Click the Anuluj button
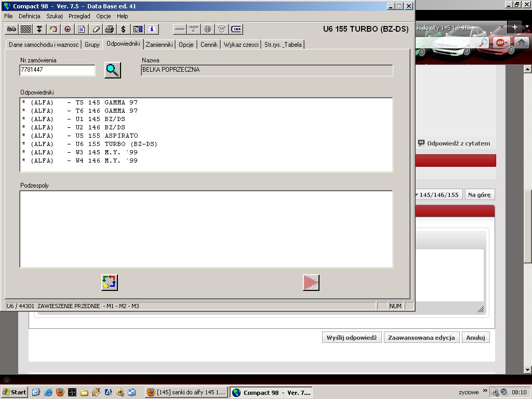 click(x=475, y=337)
